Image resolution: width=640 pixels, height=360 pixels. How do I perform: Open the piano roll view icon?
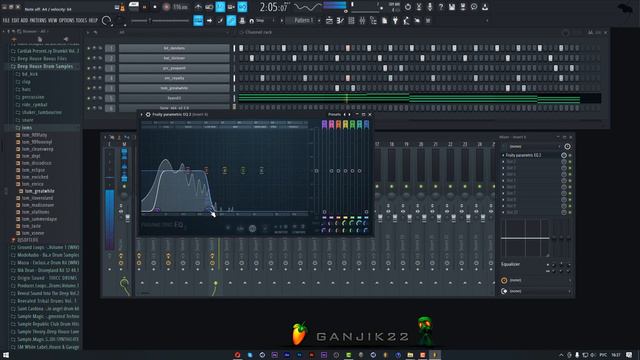340,20
